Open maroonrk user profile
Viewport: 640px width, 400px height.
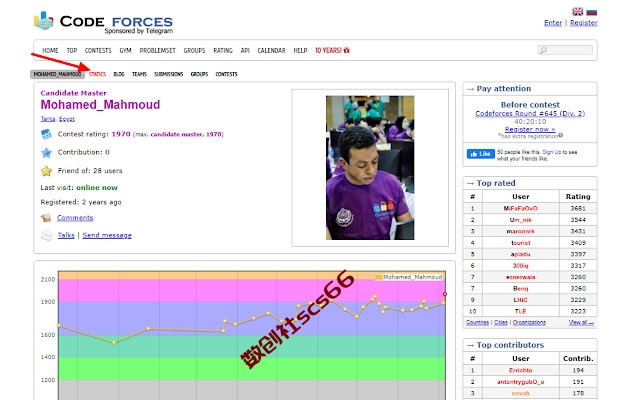520,231
